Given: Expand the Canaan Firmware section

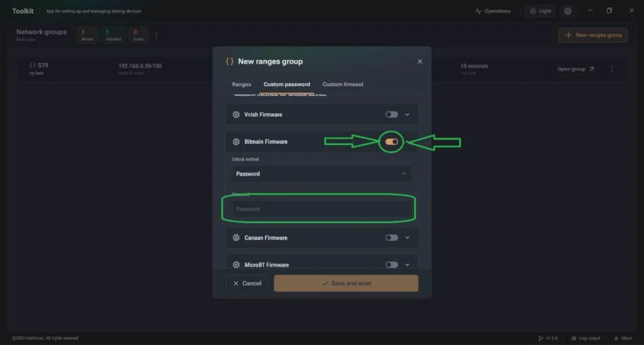Looking at the screenshot, I should pos(407,238).
